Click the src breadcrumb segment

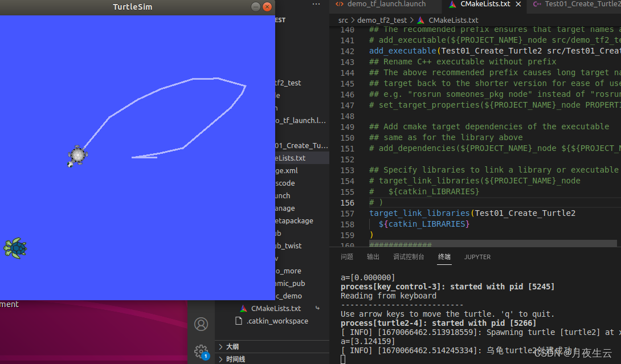343,20
